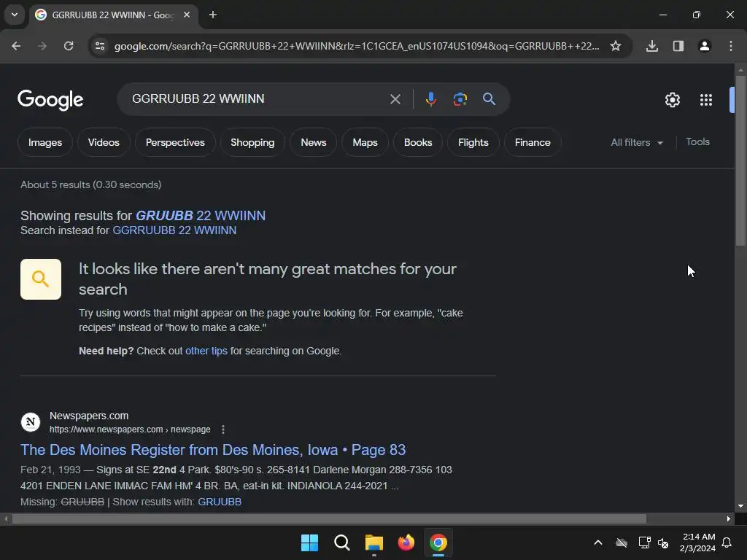Expand the All filters dropdown
This screenshot has width=747, height=560.
click(x=637, y=142)
